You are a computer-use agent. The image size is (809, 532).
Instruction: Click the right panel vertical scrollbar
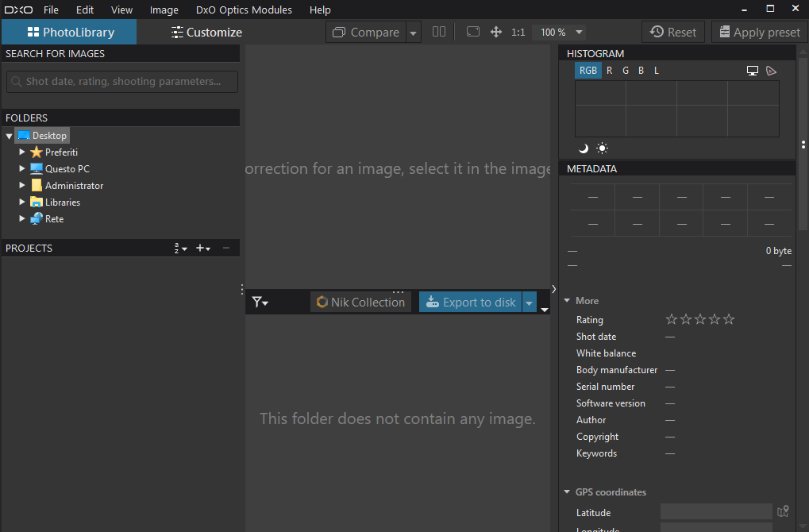pyautogui.click(x=803, y=145)
